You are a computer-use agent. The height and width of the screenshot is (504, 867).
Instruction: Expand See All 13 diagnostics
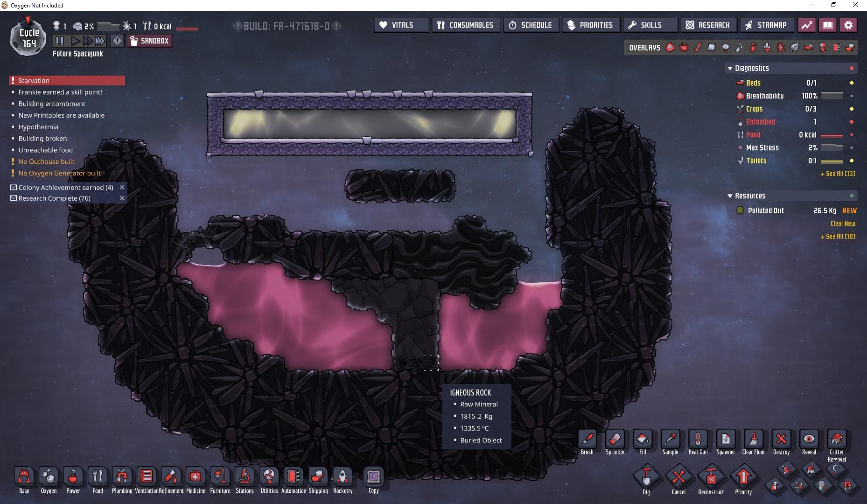pyautogui.click(x=838, y=174)
